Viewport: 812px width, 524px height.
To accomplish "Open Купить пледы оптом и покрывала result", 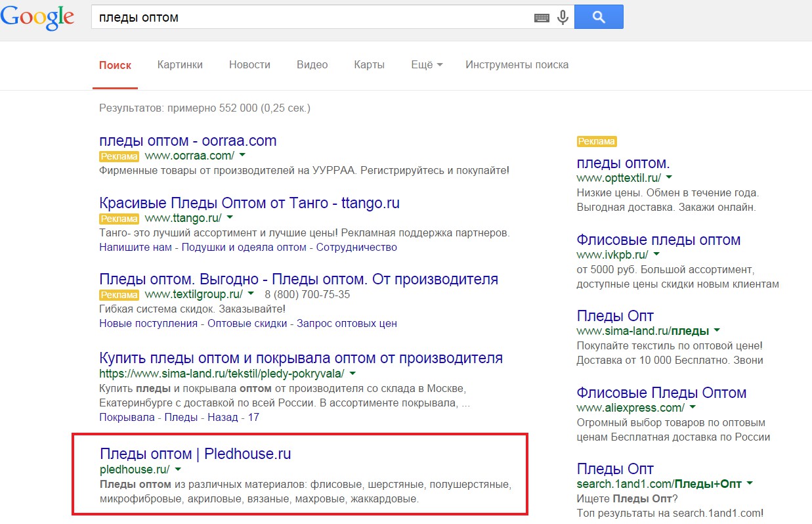I will click(x=301, y=359).
